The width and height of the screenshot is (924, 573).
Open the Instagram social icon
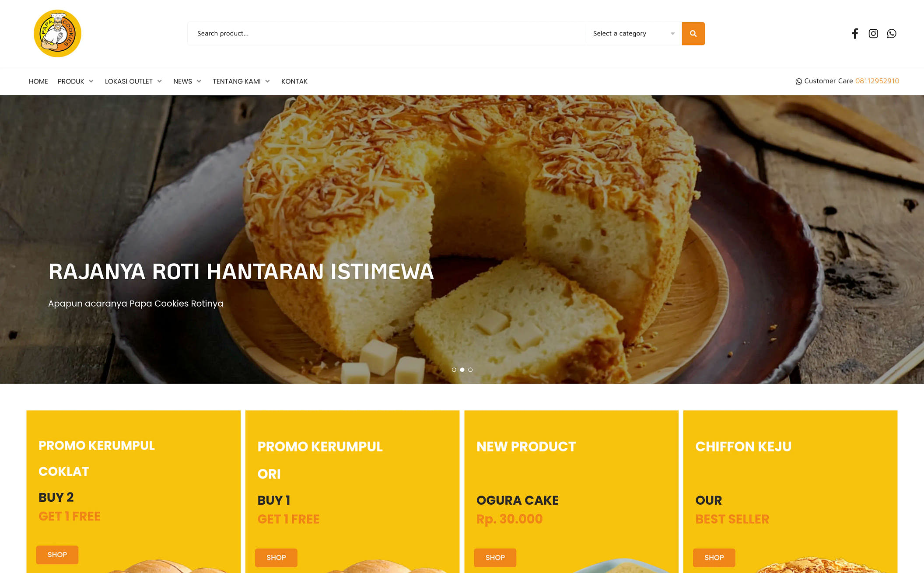coord(873,34)
